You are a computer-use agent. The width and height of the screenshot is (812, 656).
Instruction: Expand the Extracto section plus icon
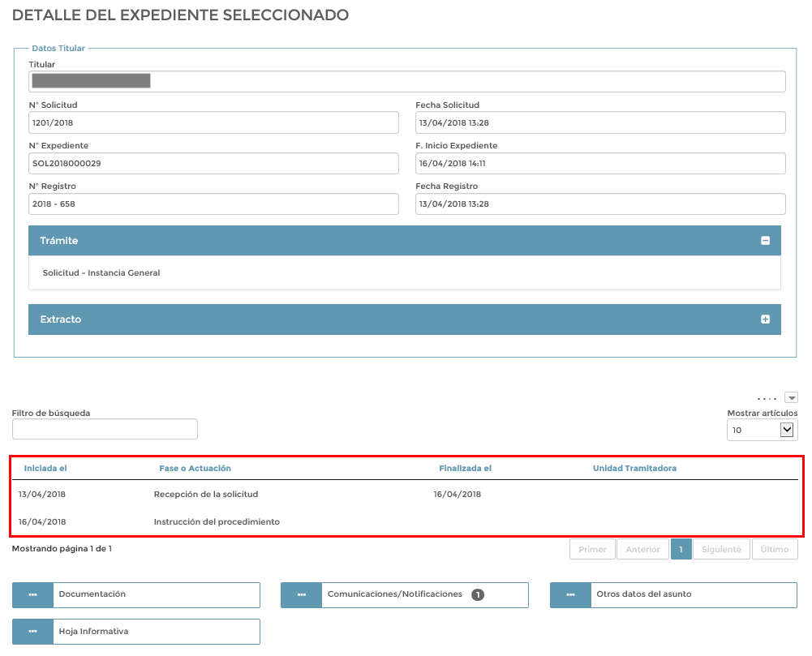click(764, 319)
